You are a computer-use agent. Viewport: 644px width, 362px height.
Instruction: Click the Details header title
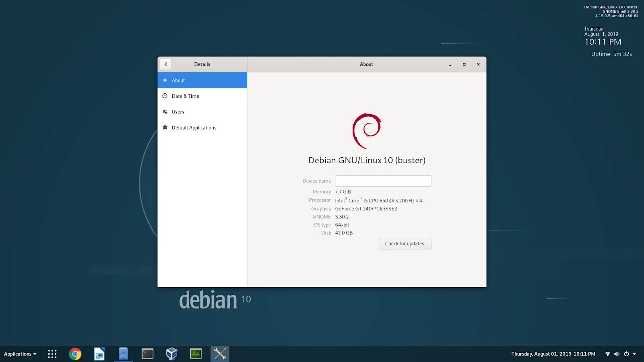(202, 64)
